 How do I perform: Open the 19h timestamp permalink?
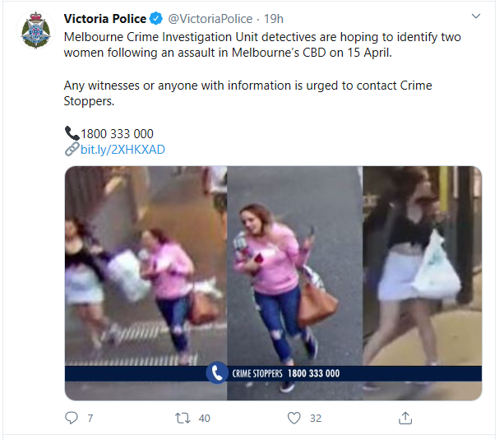coord(274,19)
